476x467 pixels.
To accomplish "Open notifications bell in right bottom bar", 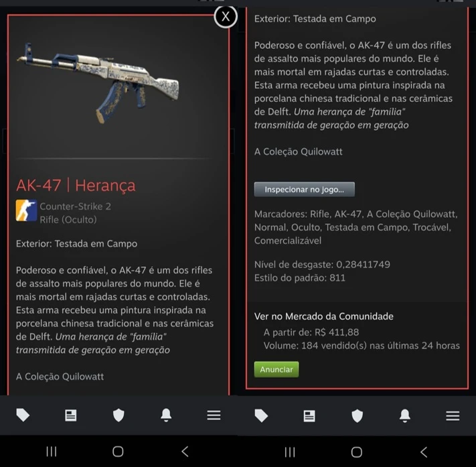I will pyautogui.click(x=405, y=415).
